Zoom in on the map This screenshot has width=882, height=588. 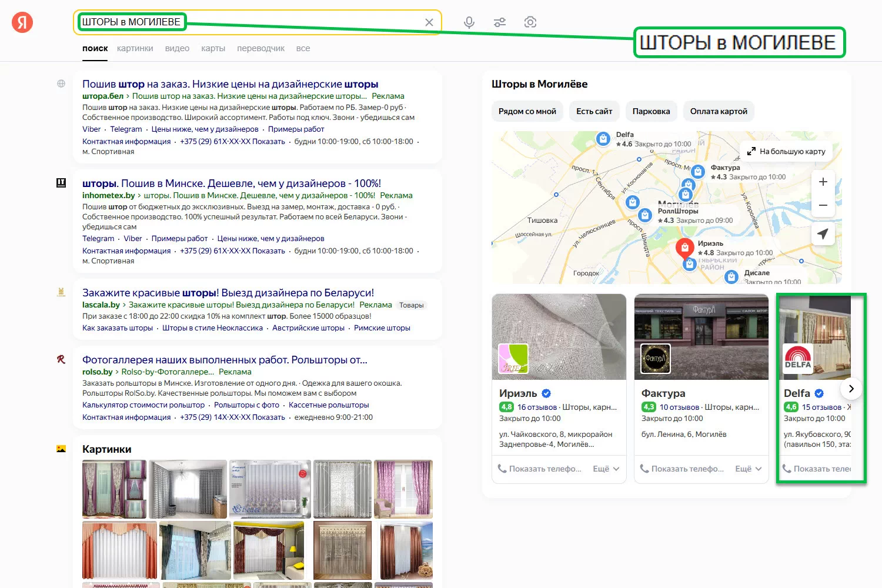(823, 182)
